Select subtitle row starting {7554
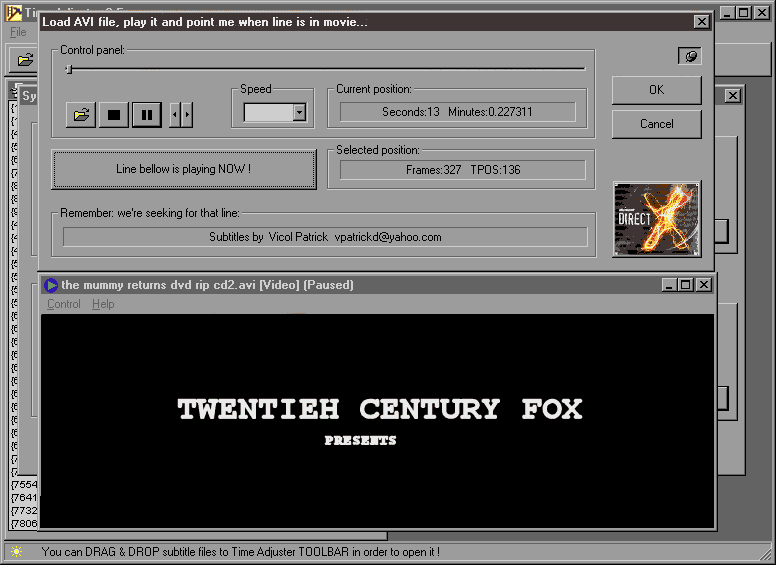 (x=24, y=484)
